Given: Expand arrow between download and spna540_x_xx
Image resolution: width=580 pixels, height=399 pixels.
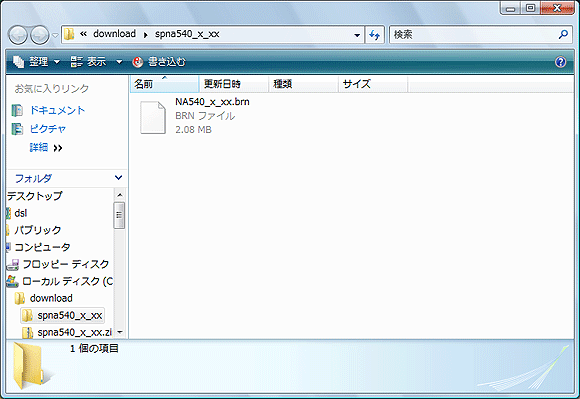Looking at the screenshot, I should pos(145,35).
